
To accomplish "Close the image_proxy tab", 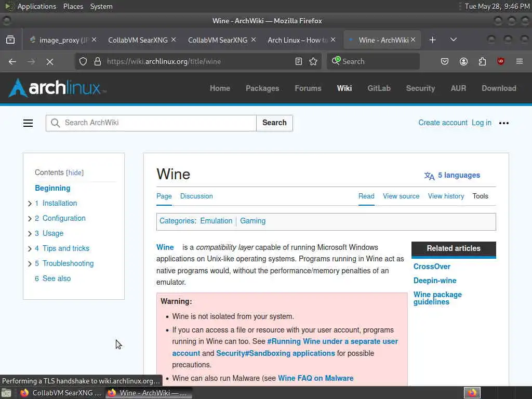I will coord(94,39).
